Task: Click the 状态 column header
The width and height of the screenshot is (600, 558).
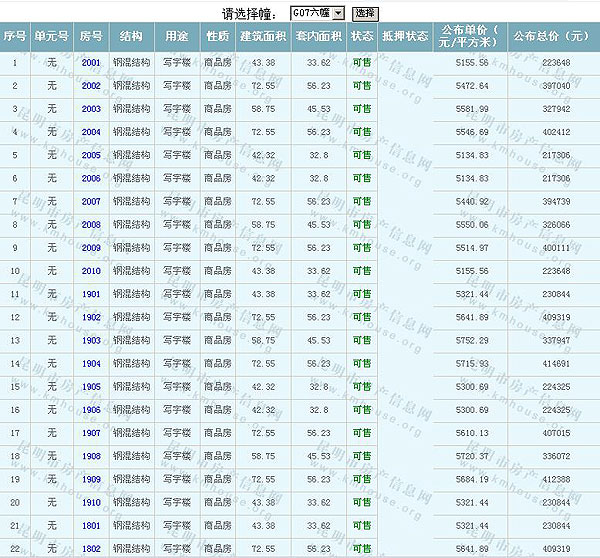Action: tap(362, 37)
